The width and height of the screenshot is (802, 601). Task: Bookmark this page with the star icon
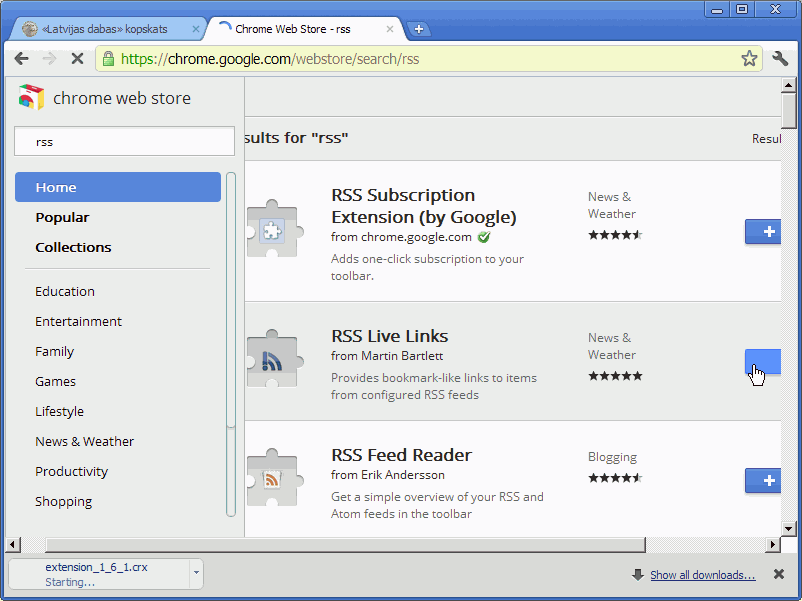point(749,59)
